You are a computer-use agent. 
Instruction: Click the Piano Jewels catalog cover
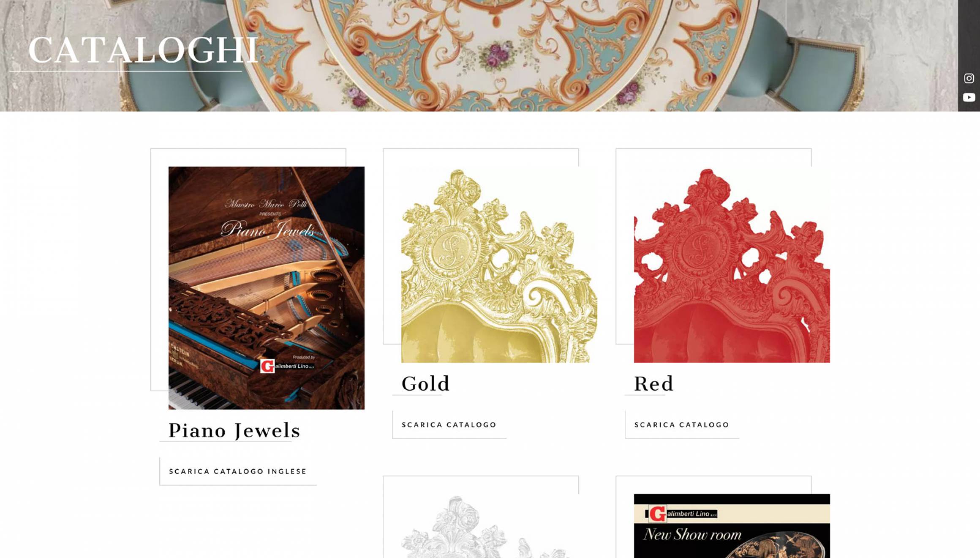[x=266, y=287]
